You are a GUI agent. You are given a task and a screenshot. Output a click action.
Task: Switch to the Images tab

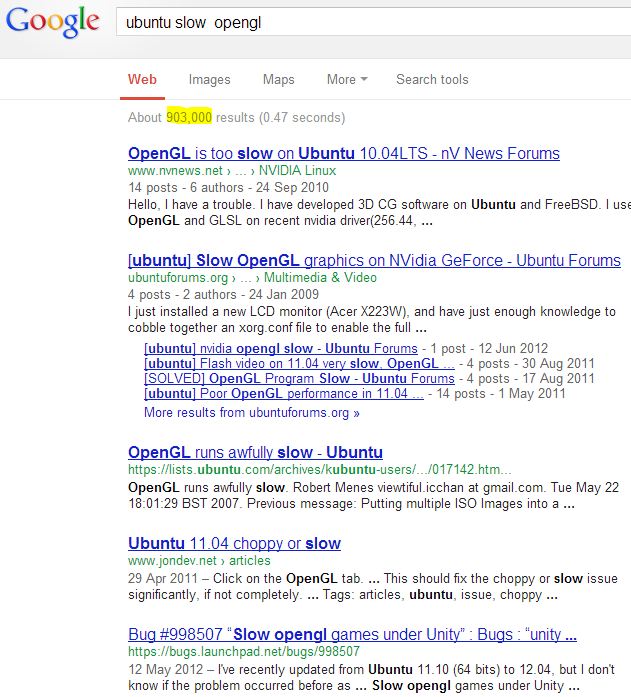tap(209, 80)
